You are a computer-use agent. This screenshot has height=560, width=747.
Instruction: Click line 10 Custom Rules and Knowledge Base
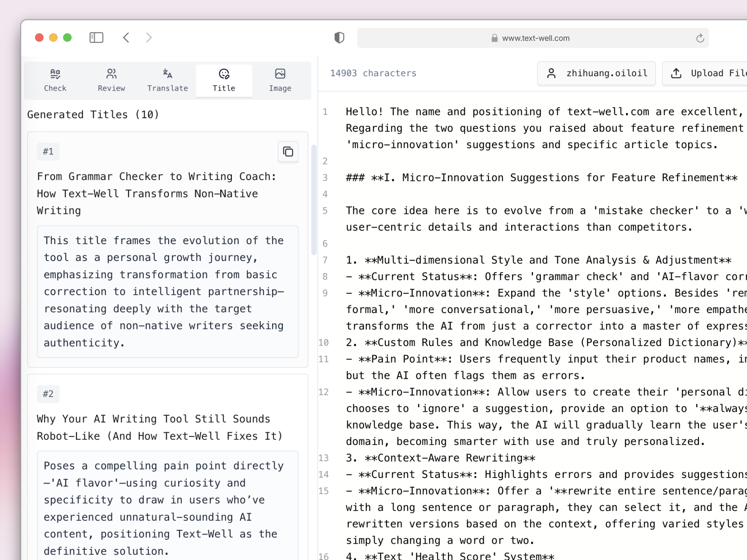click(x=546, y=343)
